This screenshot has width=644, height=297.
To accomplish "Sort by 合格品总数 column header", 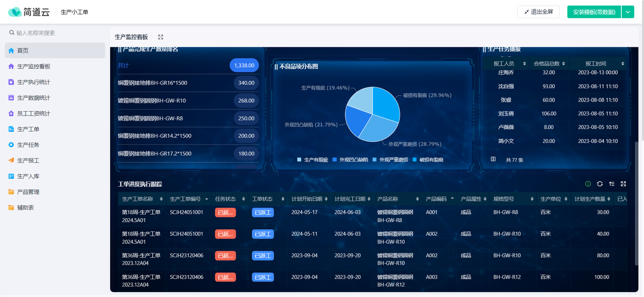I will tap(547, 63).
